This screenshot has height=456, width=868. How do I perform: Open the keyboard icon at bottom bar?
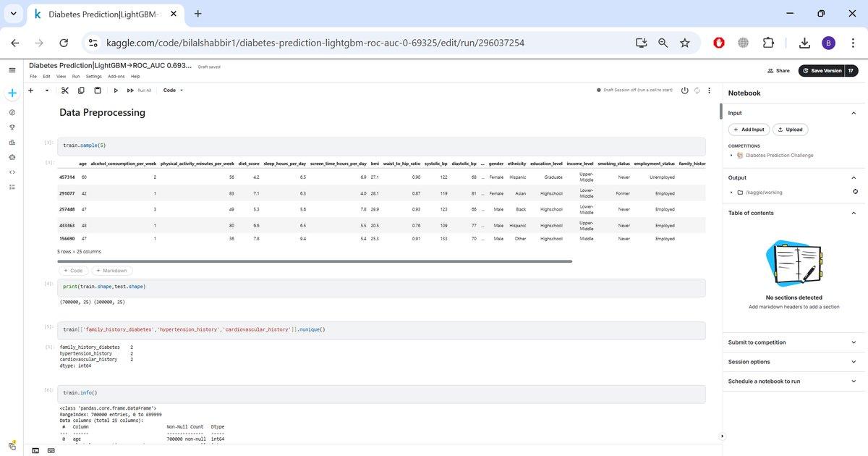point(51,449)
